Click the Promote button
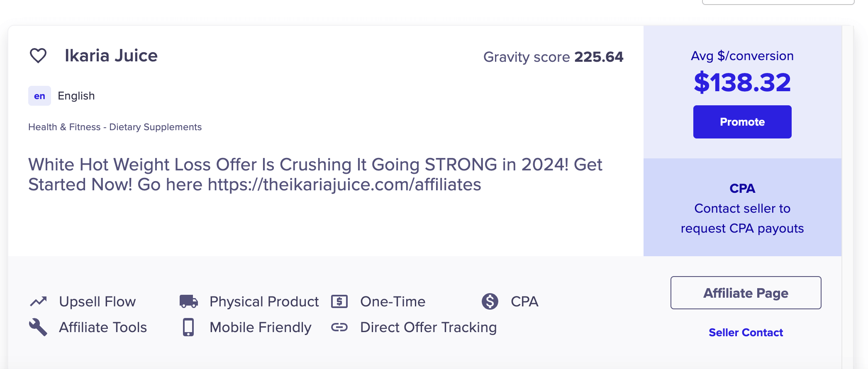The image size is (868, 369). [x=742, y=122]
